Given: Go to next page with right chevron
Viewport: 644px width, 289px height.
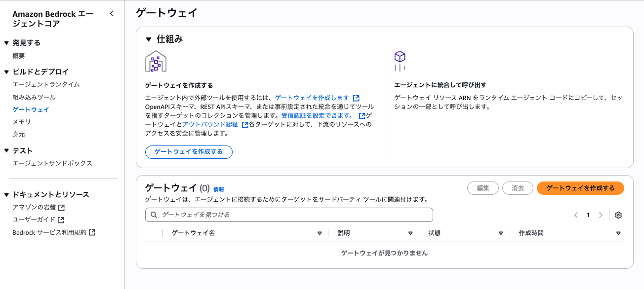Looking at the screenshot, I should tap(601, 215).
